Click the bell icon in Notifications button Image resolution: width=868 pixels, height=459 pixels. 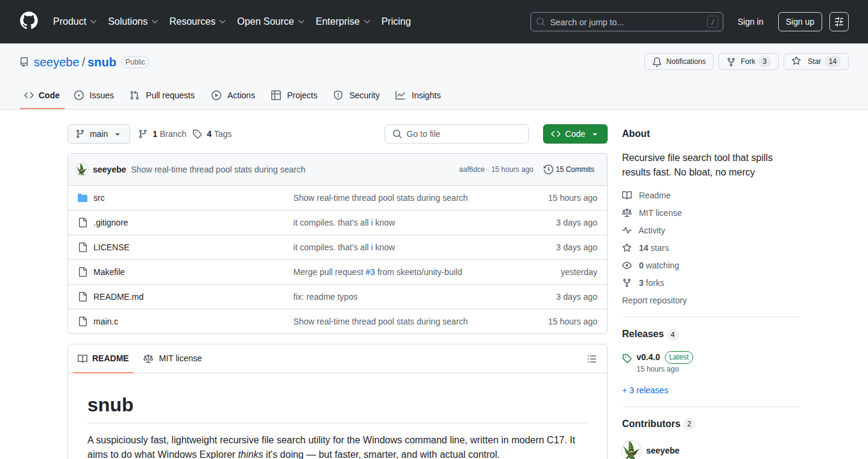657,62
